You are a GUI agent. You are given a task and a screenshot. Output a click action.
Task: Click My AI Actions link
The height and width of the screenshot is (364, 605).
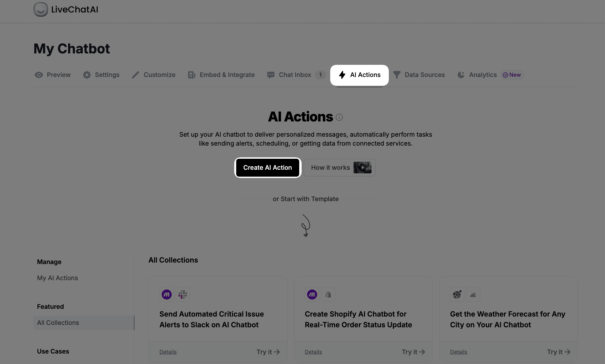(x=57, y=278)
